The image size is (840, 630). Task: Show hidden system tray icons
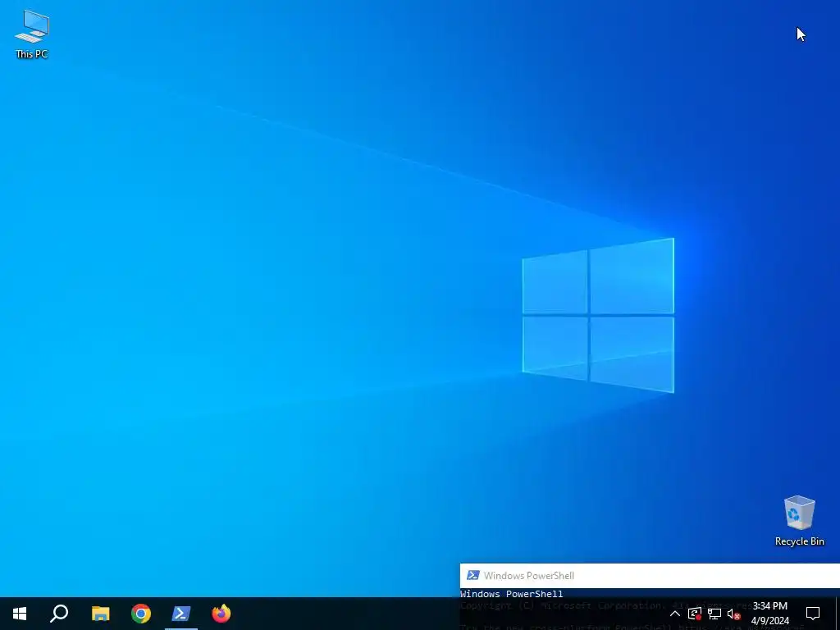(x=675, y=614)
